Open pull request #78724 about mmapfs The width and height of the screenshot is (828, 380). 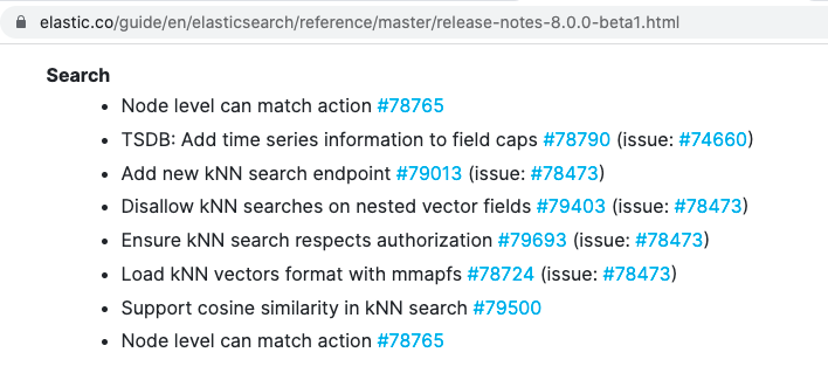pyautogui.click(x=501, y=274)
